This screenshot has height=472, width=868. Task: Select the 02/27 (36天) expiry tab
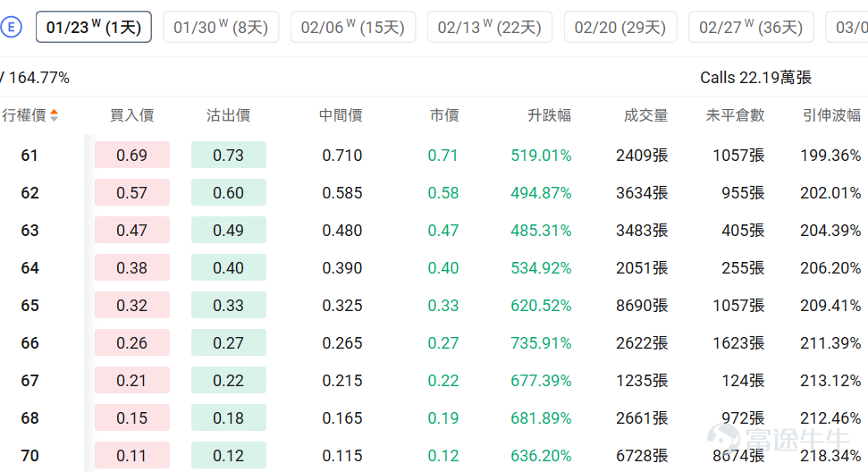pyautogui.click(x=751, y=27)
